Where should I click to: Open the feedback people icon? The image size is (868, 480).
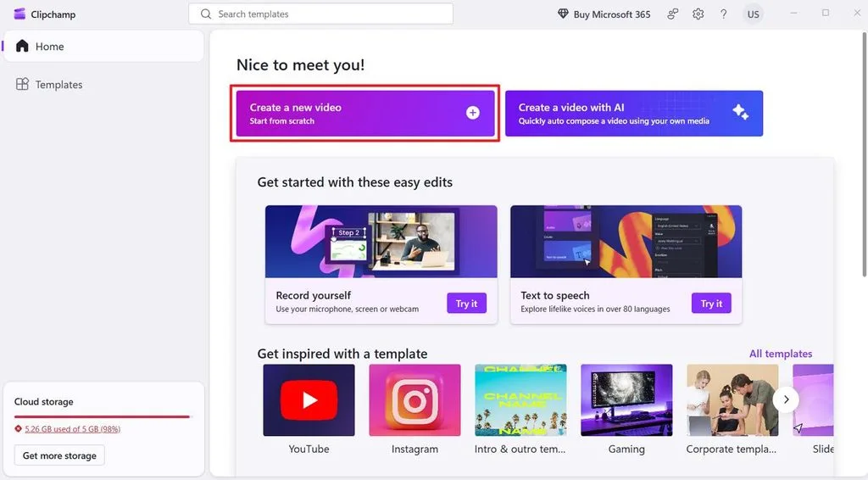672,14
